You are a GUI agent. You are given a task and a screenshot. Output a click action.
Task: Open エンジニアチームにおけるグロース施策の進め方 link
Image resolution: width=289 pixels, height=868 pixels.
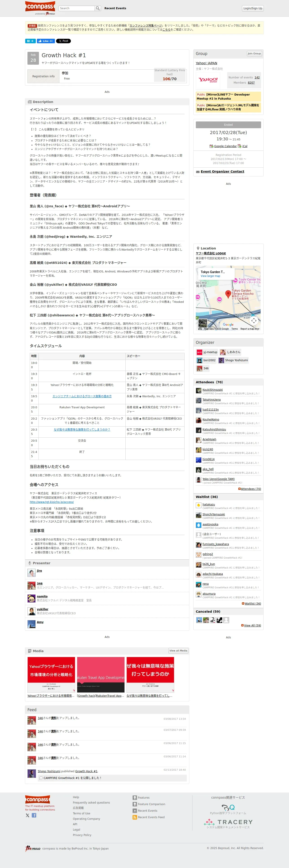[x=82, y=396]
